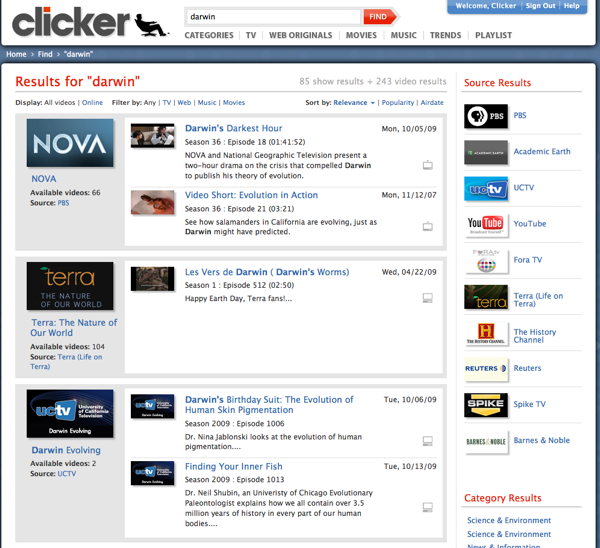The height and width of the screenshot is (548, 600).
Task: Open Barnes & Noble text link
Action: pos(541,440)
